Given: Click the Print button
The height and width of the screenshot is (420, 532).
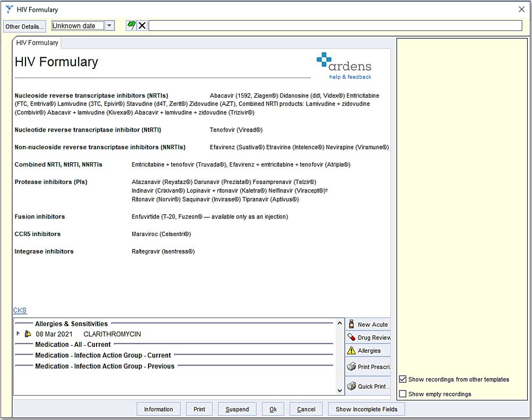Looking at the screenshot, I should pyautogui.click(x=199, y=409).
